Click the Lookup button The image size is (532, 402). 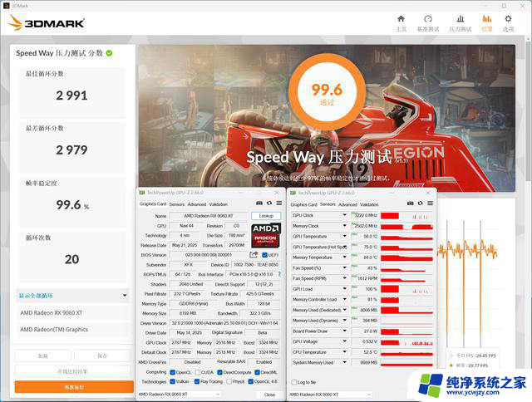266,216
